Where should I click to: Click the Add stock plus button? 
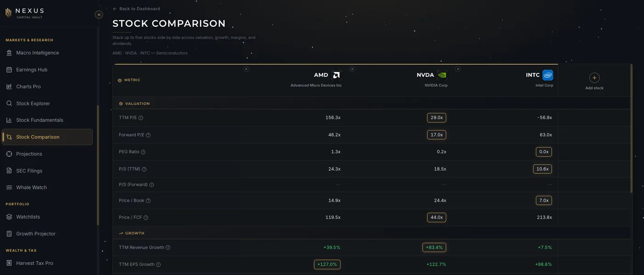pyautogui.click(x=594, y=78)
